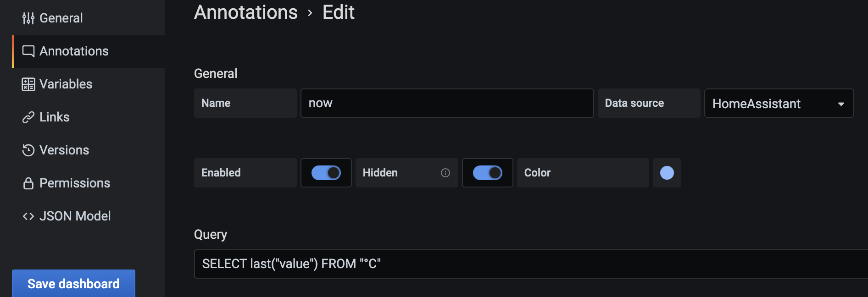Click the Permissions padlock icon

click(x=28, y=183)
